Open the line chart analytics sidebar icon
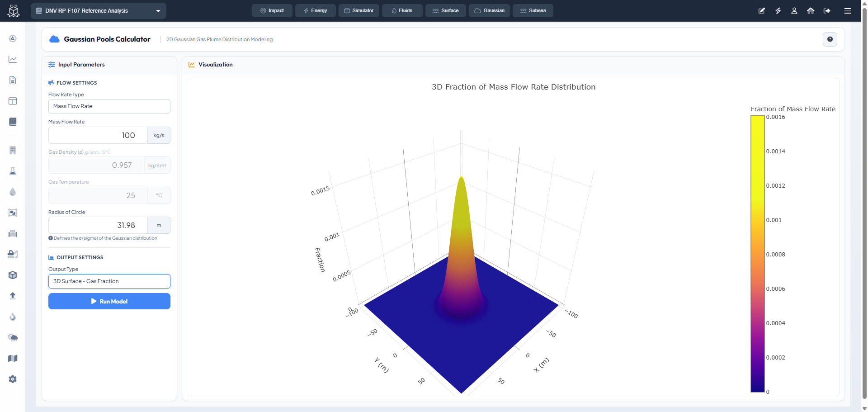Image resolution: width=868 pixels, height=412 pixels. coord(12,59)
